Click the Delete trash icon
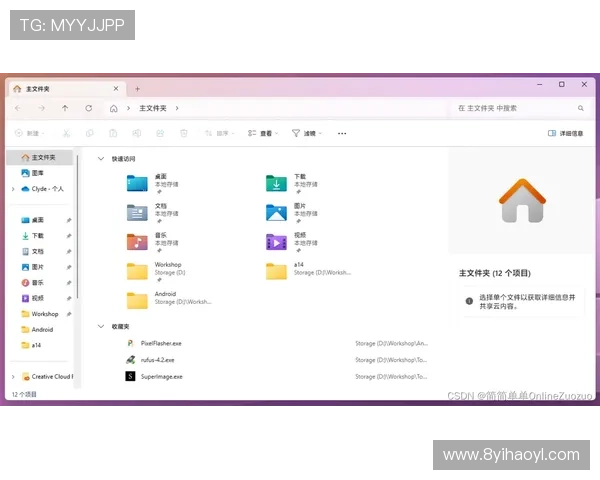This screenshot has height=480, width=600. click(184, 133)
